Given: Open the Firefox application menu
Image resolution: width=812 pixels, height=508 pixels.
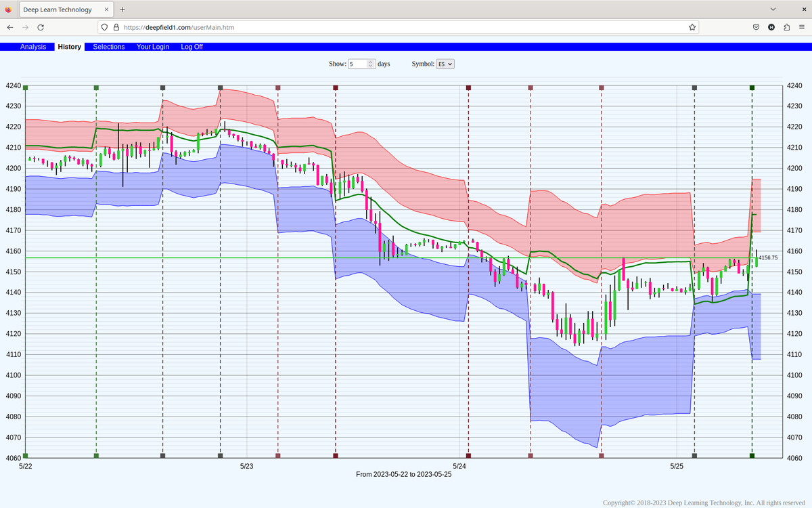Looking at the screenshot, I should 802,27.
